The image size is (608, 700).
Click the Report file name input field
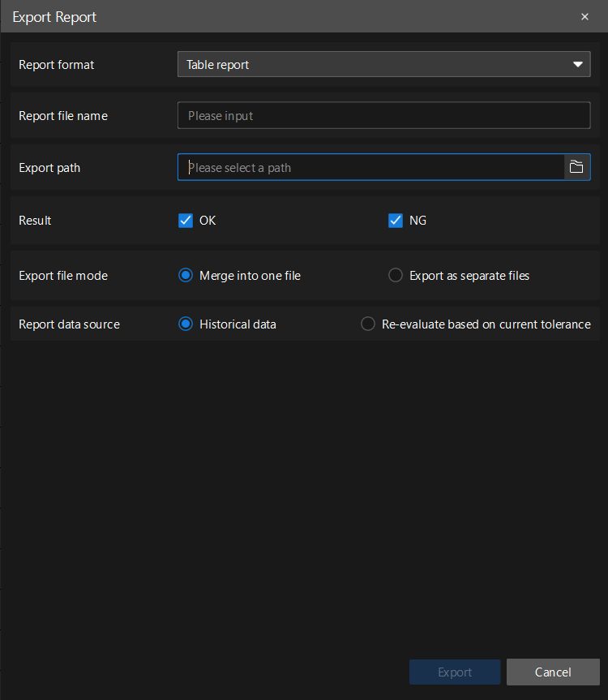(x=383, y=115)
